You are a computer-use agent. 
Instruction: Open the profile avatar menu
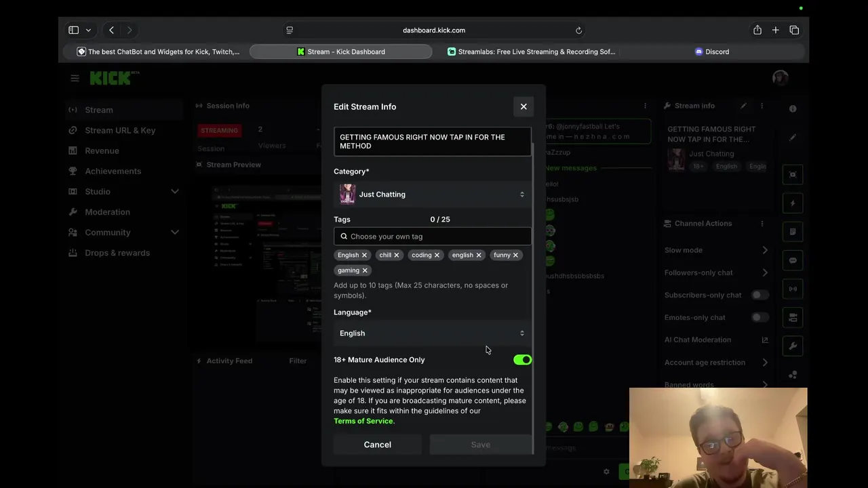780,77
